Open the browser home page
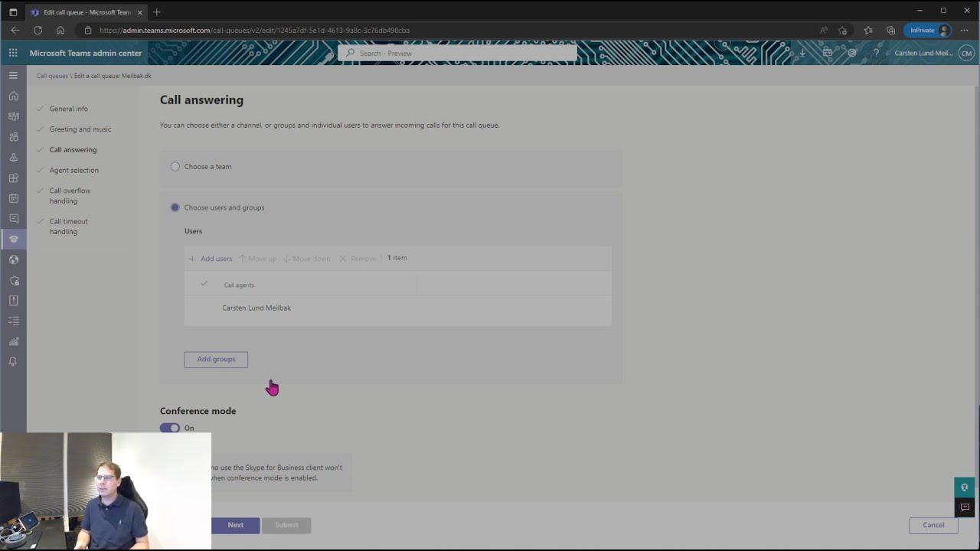Screen dimensions: 980x551 (60, 31)
